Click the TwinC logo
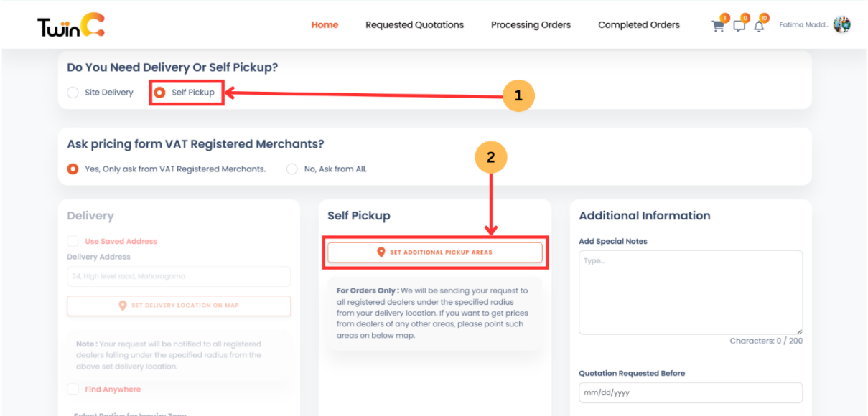The width and height of the screenshot is (868, 416). click(69, 24)
